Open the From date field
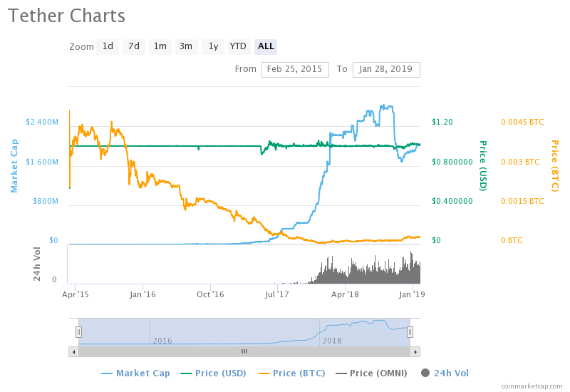 tap(295, 69)
